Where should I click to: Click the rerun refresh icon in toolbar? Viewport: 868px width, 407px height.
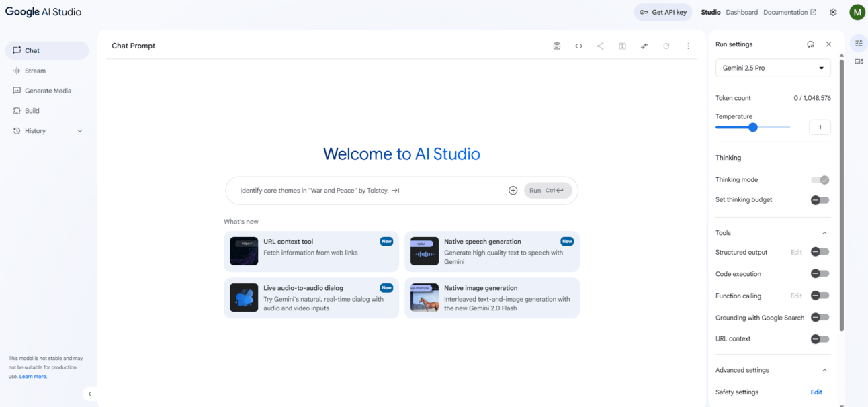click(x=666, y=46)
